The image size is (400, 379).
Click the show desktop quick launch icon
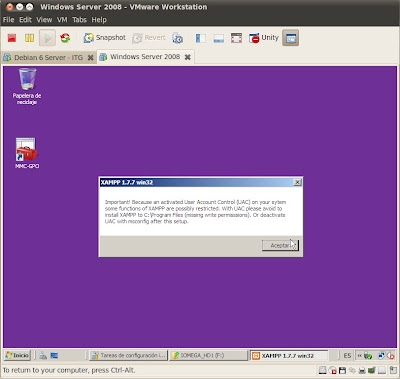[54, 356]
